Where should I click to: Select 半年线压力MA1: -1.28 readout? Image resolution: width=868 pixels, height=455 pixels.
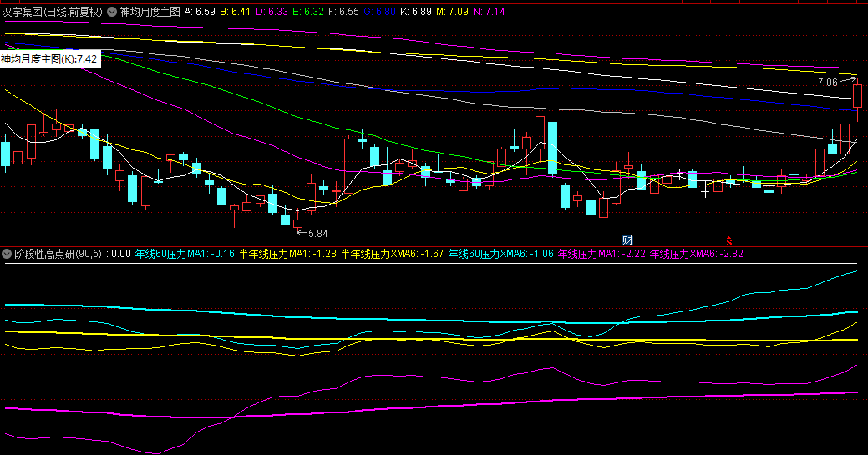click(x=287, y=254)
